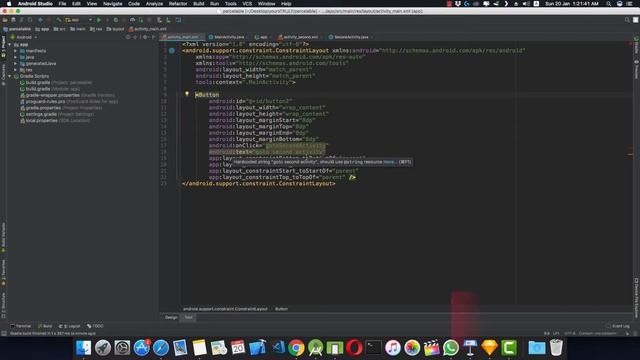Toggle the Project tool window side tab
Image resolution: width=640 pixels, height=360 pixels.
[x=3, y=47]
